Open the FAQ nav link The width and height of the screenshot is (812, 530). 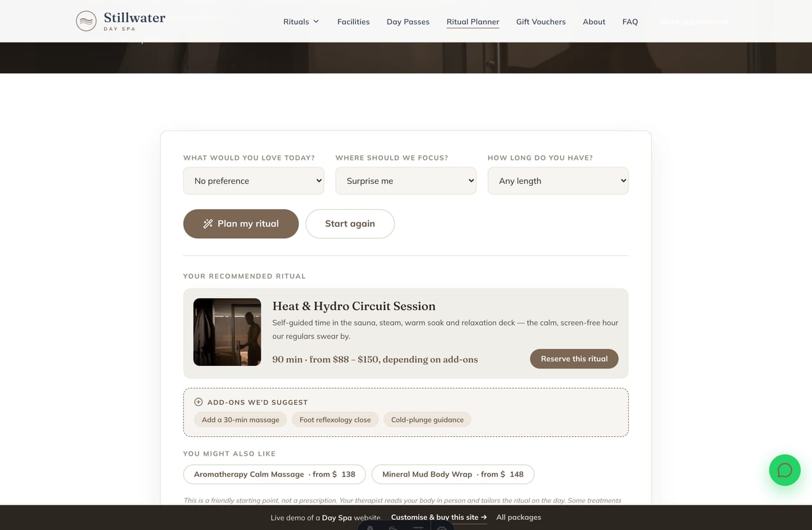click(x=630, y=22)
